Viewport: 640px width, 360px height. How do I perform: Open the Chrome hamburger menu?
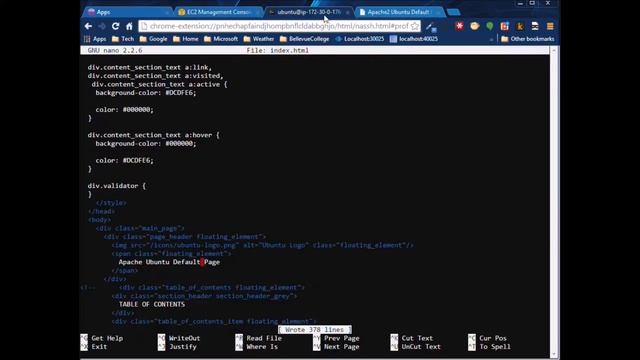[550, 26]
